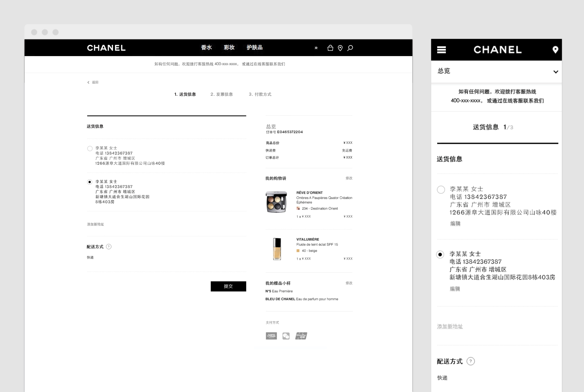Screen dimensions: 584x392
Task: Click the 免运费 shipping fee value
Action: coord(347,150)
